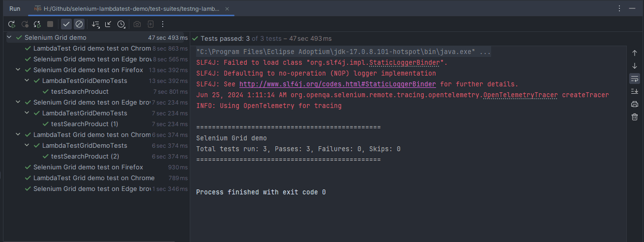The width and height of the screenshot is (644, 242).
Task: Open the test toolbar's vertical dots menu
Action: [163, 24]
